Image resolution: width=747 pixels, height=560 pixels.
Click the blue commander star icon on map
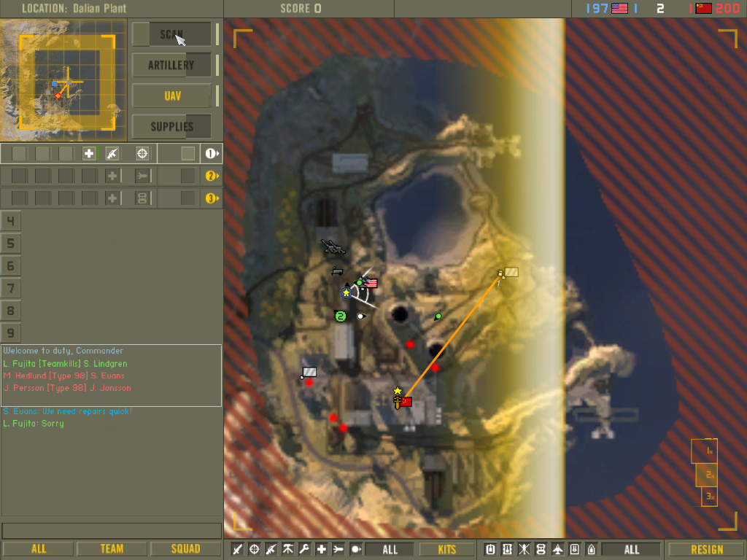[347, 293]
